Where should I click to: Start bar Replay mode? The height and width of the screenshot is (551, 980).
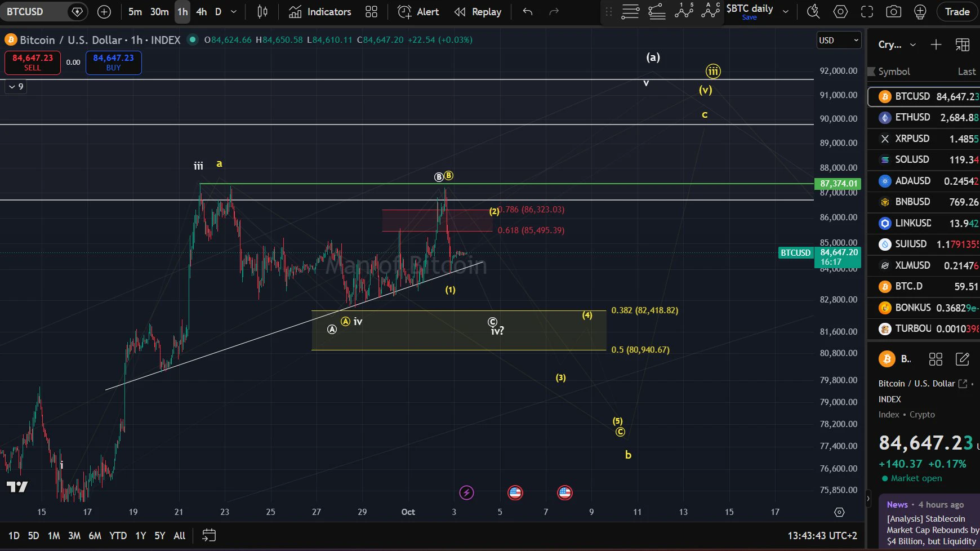pos(478,12)
